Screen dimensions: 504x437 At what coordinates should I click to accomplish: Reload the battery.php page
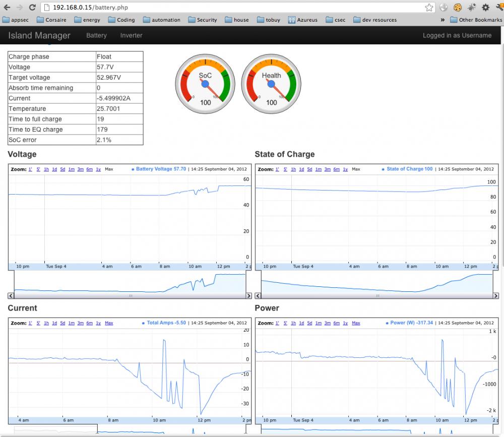point(32,7)
